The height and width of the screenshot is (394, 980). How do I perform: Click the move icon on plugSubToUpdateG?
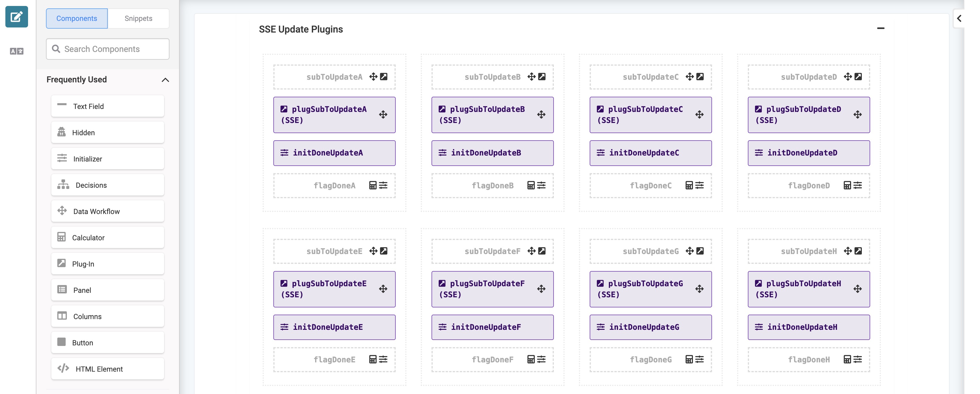click(x=699, y=289)
